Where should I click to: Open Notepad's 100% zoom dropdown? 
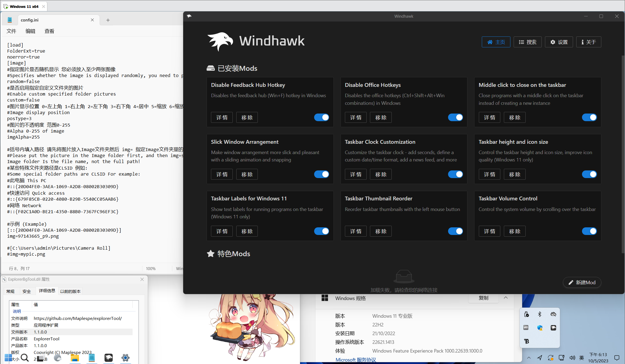click(x=151, y=268)
